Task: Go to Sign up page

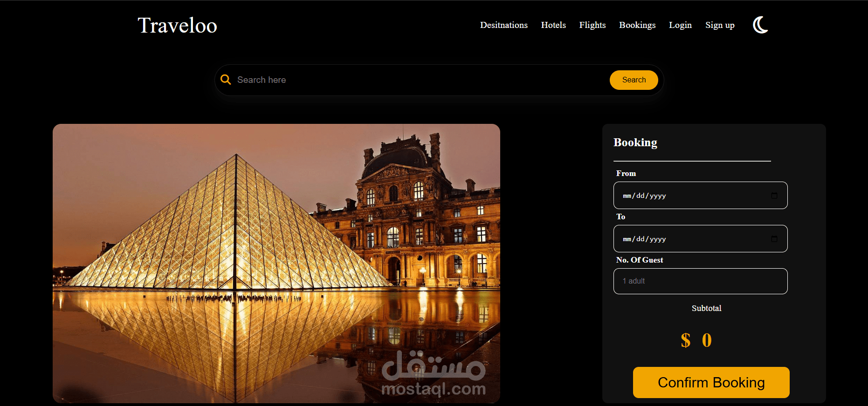Action: (720, 25)
